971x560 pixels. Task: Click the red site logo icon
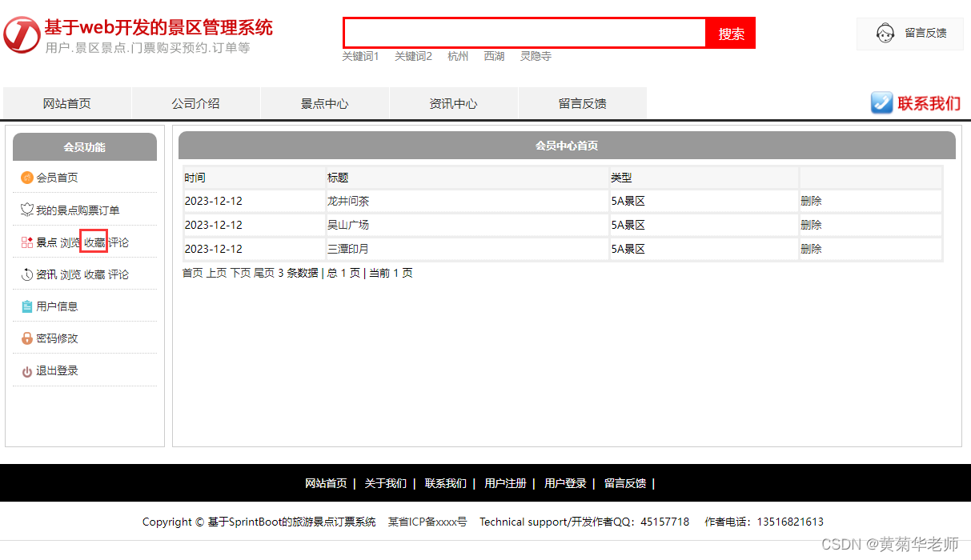22,34
